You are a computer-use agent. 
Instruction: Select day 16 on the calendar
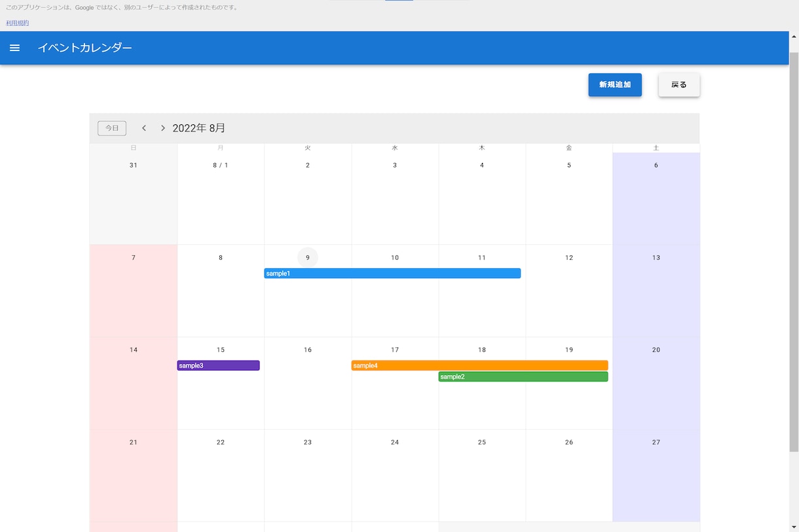[308, 350]
